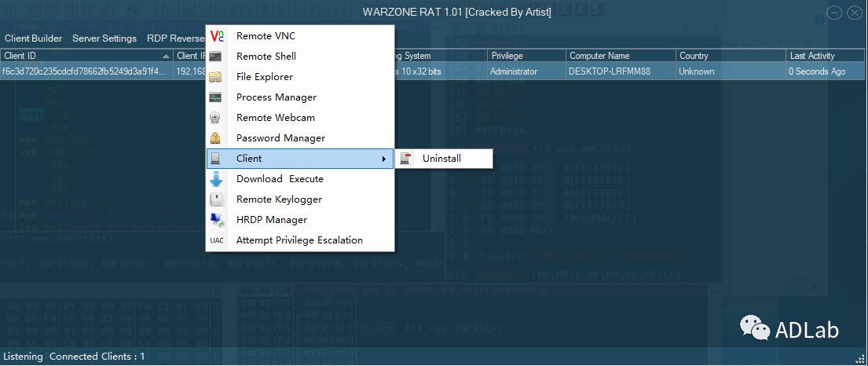Click the HRDP Manager icon

pyautogui.click(x=217, y=220)
